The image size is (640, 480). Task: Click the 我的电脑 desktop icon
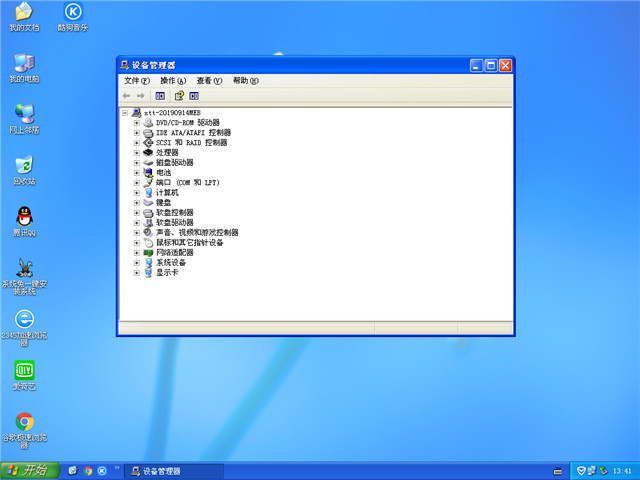[x=24, y=63]
